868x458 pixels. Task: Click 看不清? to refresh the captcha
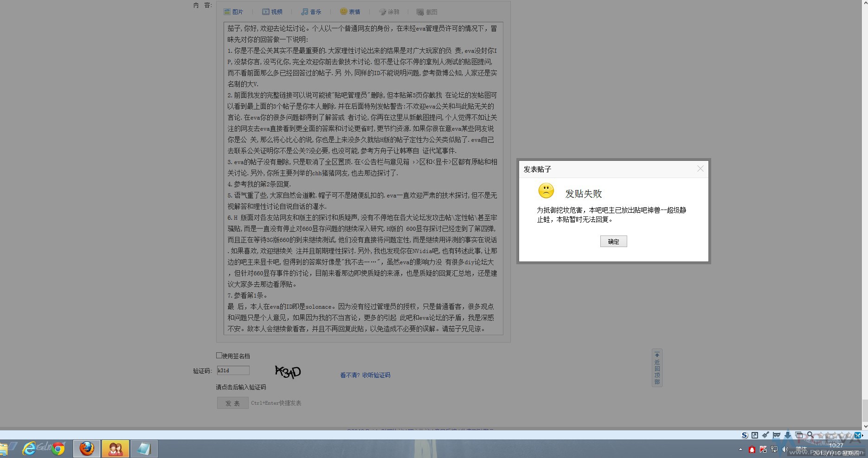pos(348,375)
